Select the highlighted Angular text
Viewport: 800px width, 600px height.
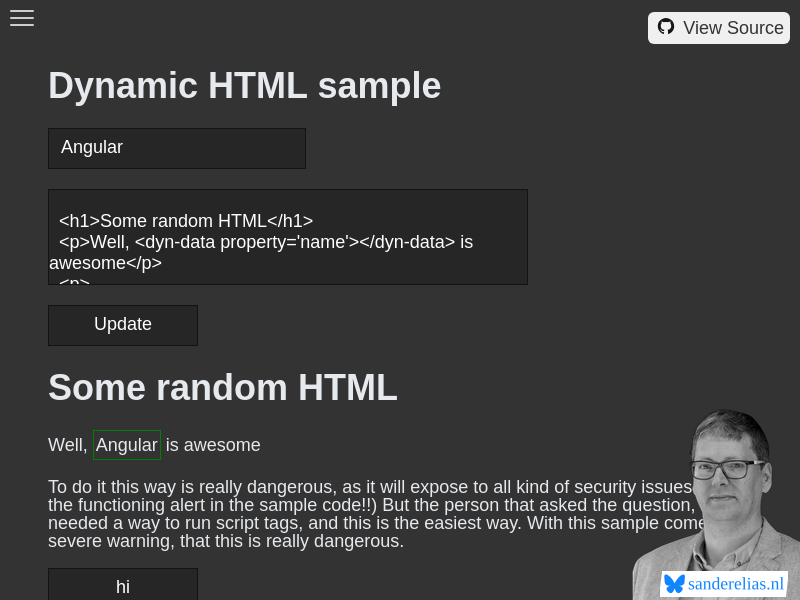point(127,444)
